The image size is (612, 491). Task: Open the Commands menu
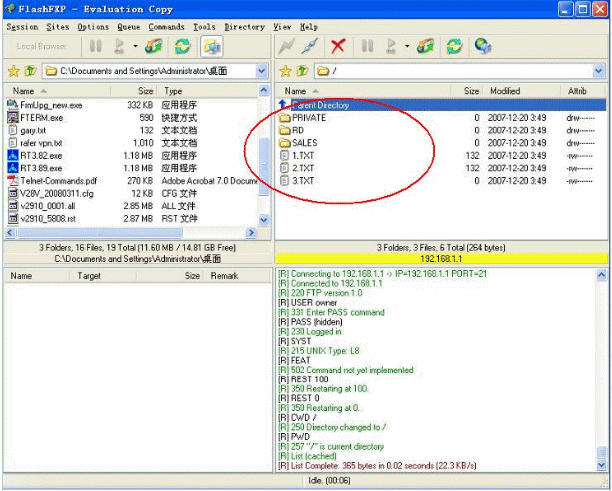coord(166,27)
